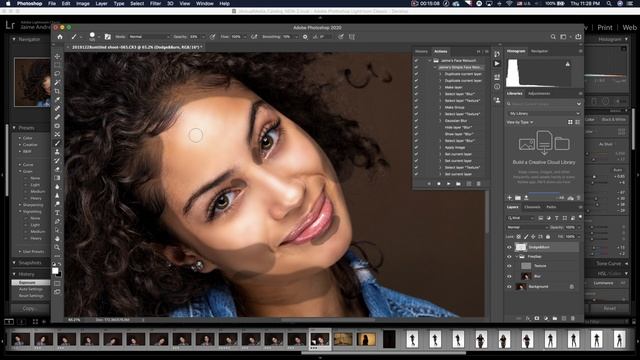Hide the Texture layer

(509, 266)
